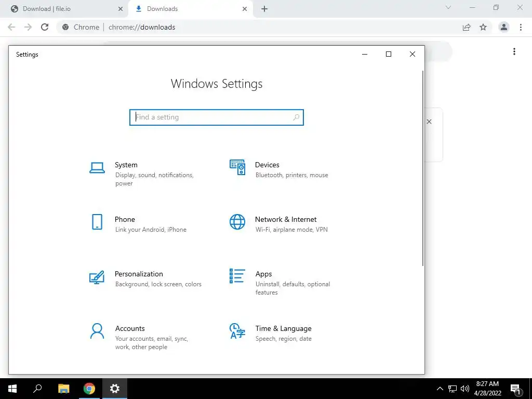
Task: Open the taskbar clock and date
Action: (x=487, y=389)
